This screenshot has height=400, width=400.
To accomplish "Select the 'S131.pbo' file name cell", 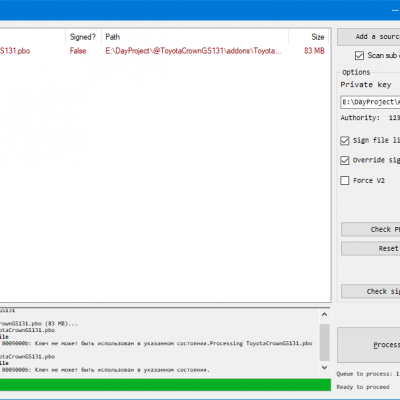I will tap(15, 51).
